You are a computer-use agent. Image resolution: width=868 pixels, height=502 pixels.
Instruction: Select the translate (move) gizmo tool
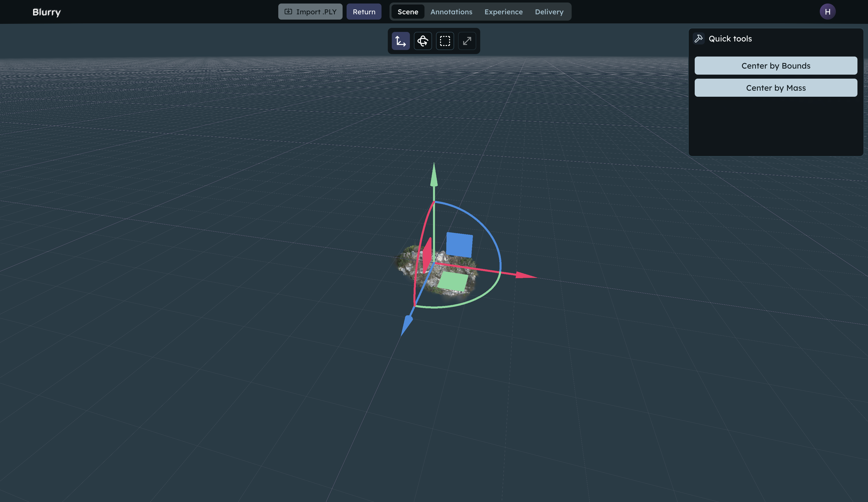click(401, 41)
